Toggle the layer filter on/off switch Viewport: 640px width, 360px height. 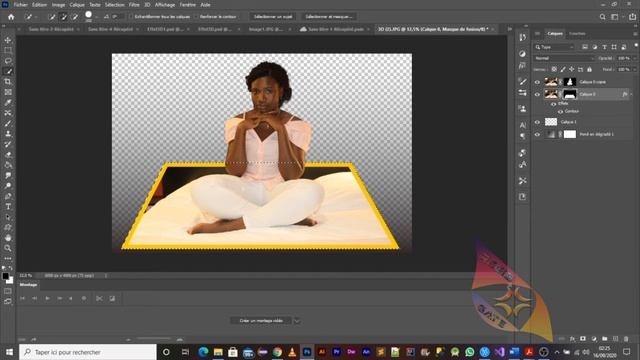[636, 46]
